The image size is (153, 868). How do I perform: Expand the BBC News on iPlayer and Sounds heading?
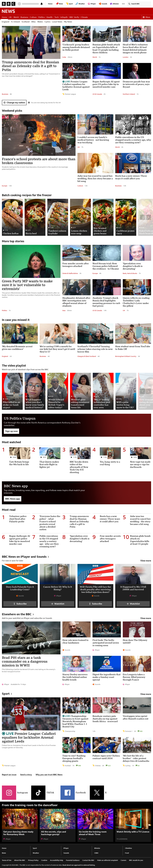tap(26, 557)
